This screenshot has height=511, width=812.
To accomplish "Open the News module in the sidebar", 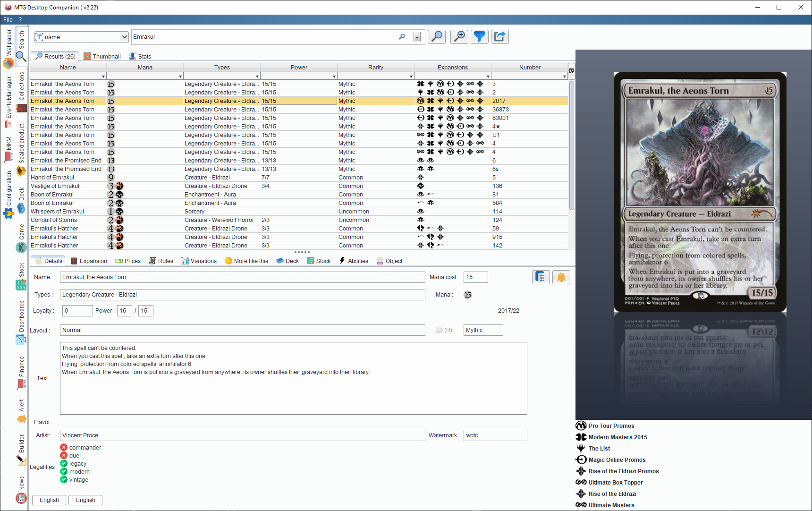I will click(21, 490).
